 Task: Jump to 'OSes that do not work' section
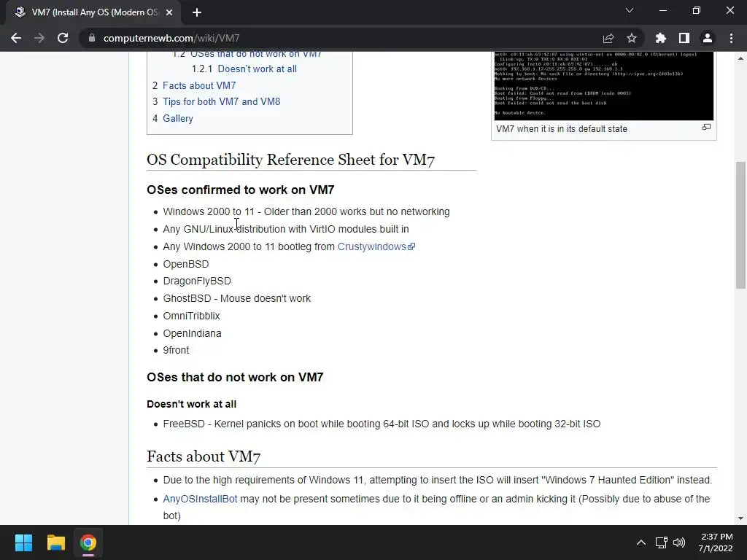tap(247, 54)
